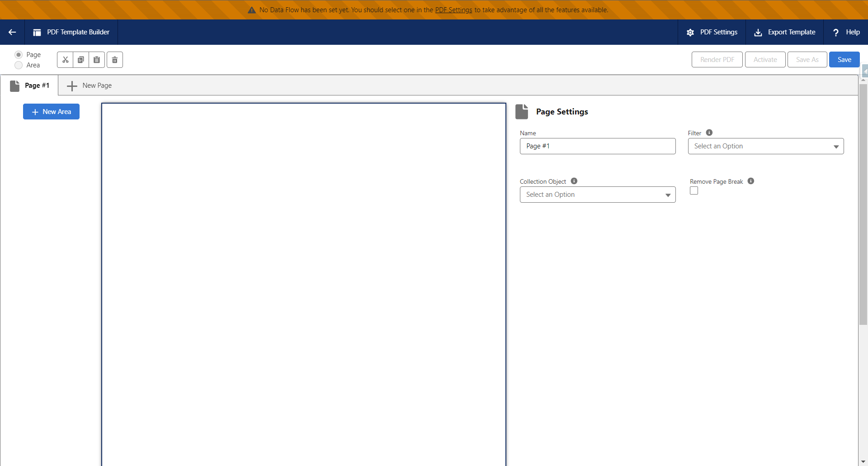Click the back arrow icon
This screenshot has height=466, width=868.
12,32
